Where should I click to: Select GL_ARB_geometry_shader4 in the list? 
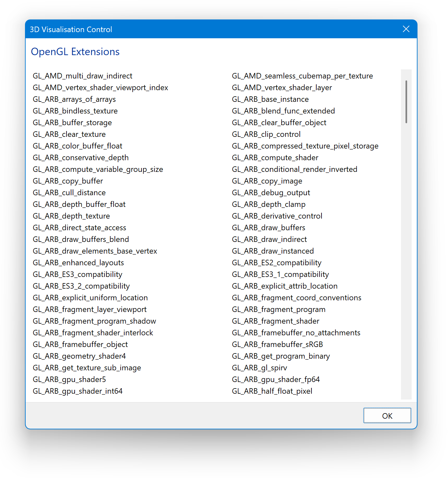pyautogui.click(x=79, y=356)
